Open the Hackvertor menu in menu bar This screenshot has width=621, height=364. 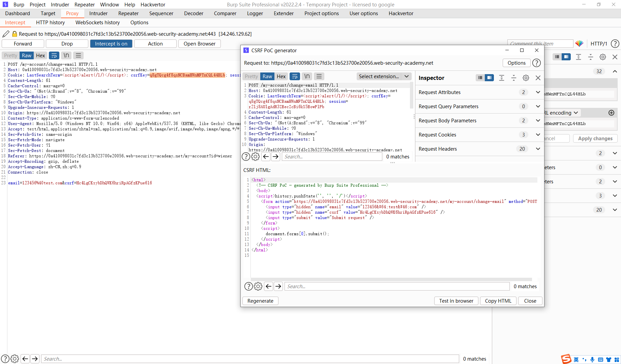153,4
